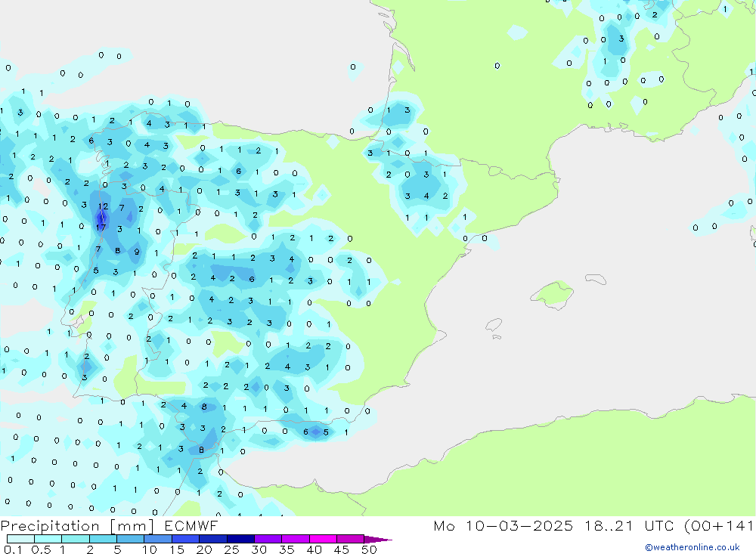Pick the 15–20 mm legend color swatch
This screenshot has height=554, width=756.
click(x=185, y=539)
